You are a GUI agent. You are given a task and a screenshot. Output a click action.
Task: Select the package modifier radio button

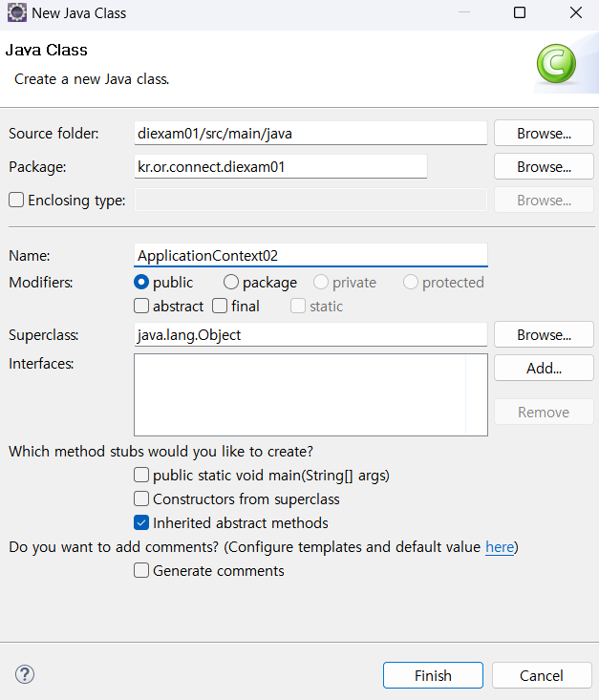[231, 283]
